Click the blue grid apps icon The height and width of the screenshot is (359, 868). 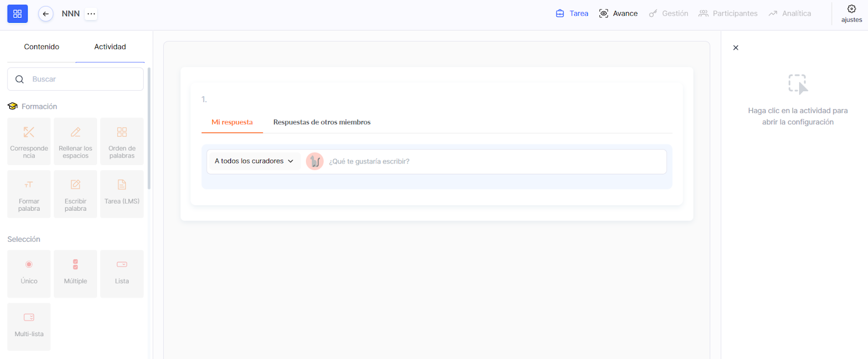coord(17,14)
